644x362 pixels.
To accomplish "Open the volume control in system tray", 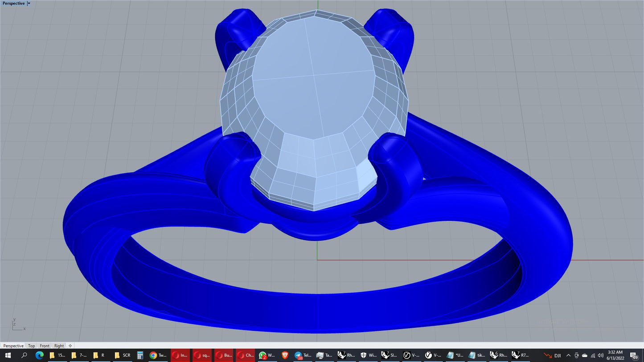I will pyautogui.click(x=602, y=355).
